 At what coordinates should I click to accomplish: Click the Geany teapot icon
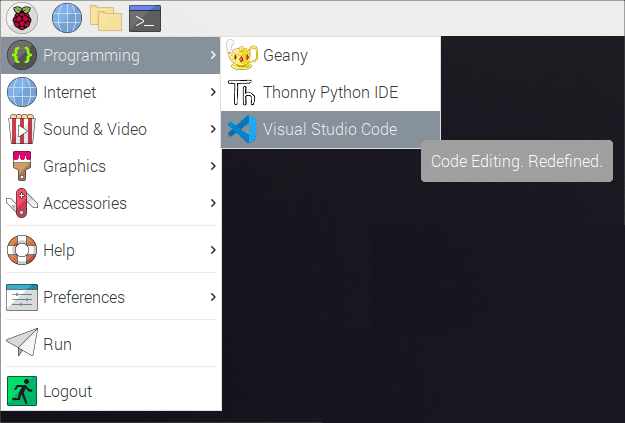(x=242, y=56)
